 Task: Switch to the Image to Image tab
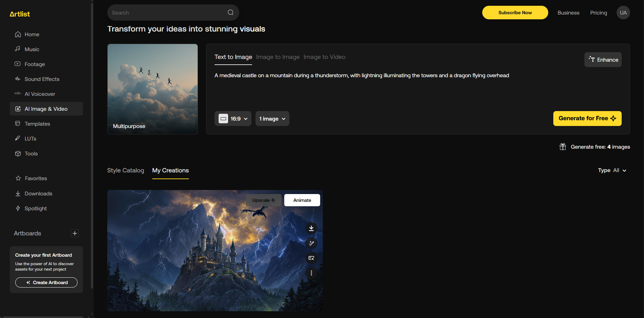pyautogui.click(x=278, y=57)
